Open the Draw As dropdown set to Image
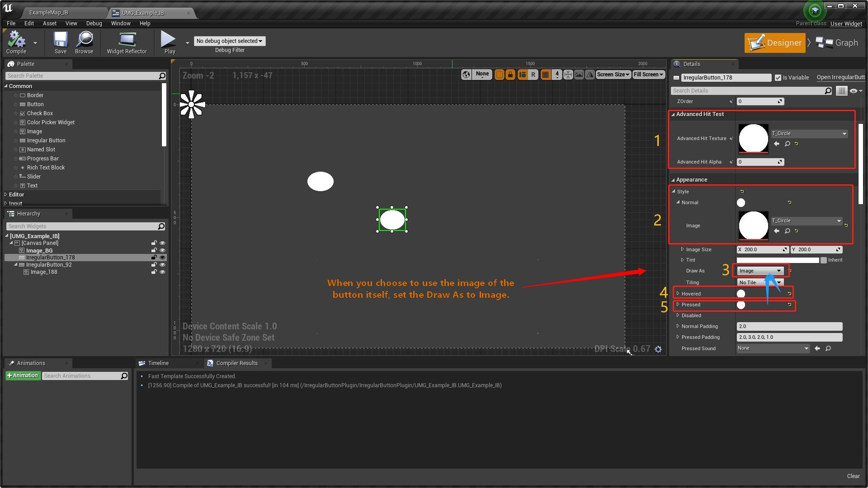The image size is (868, 488). 760,270
